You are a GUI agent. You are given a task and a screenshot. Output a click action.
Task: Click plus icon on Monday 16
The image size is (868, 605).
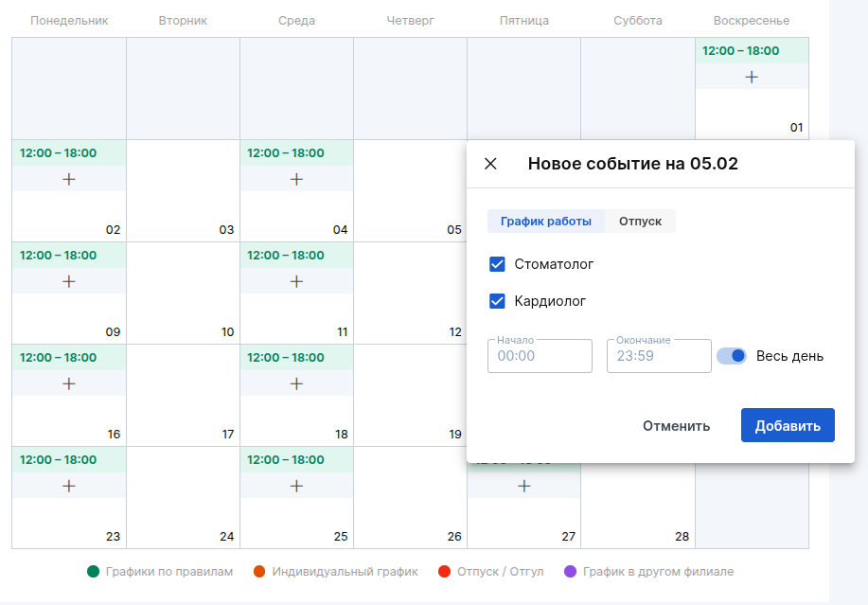pyautogui.click(x=68, y=383)
